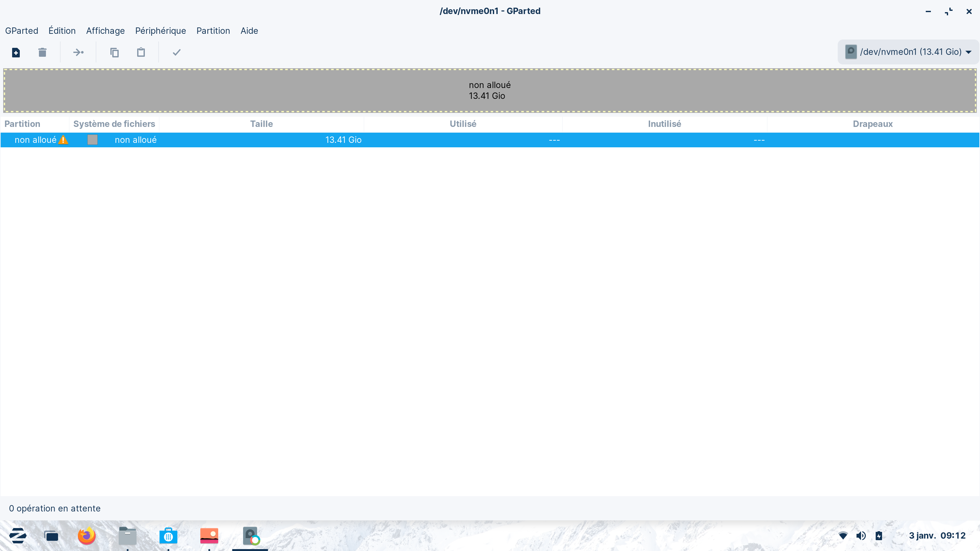Image resolution: width=980 pixels, height=551 pixels.
Task: Click the new partition toolbar icon
Action: point(16,53)
